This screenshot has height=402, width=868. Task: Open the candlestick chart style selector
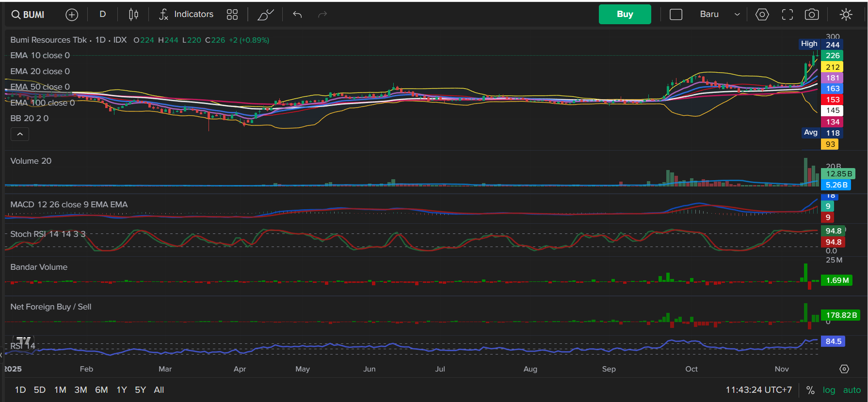tap(133, 15)
